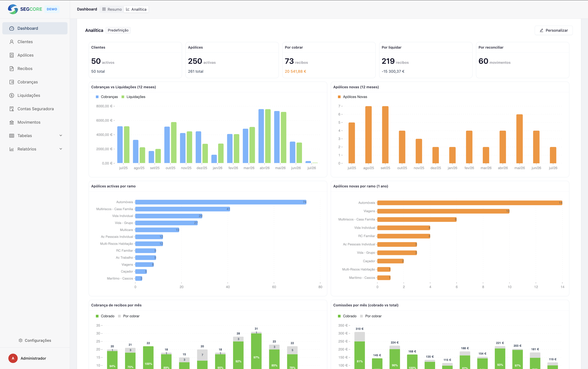This screenshot has height=369, width=588.
Task: Click the Contas Seguradora icon
Action: tap(11, 109)
